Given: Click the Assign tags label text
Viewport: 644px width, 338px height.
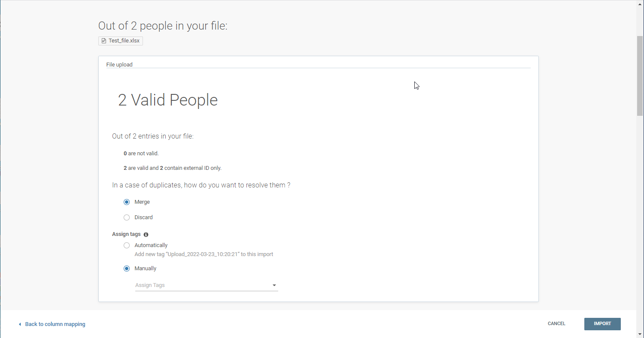Looking at the screenshot, I should click(126, 234).
